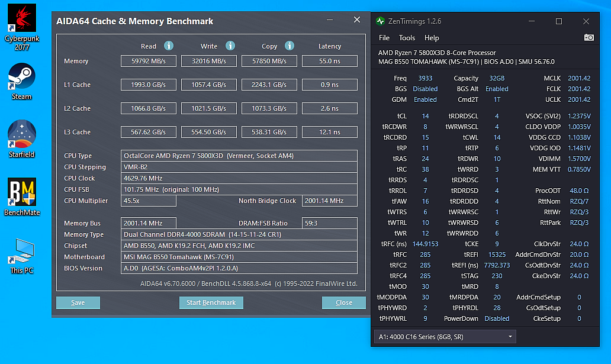Close the AIDA64 window with the X
The width and height of the screenshot is (611, 364).
coord(357,20)
